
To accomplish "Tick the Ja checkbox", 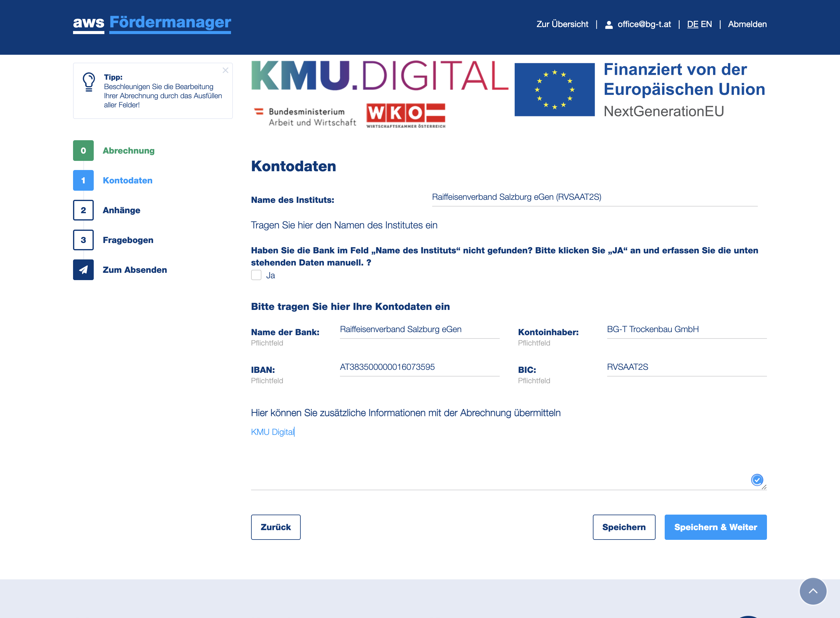I will [256, 275].
